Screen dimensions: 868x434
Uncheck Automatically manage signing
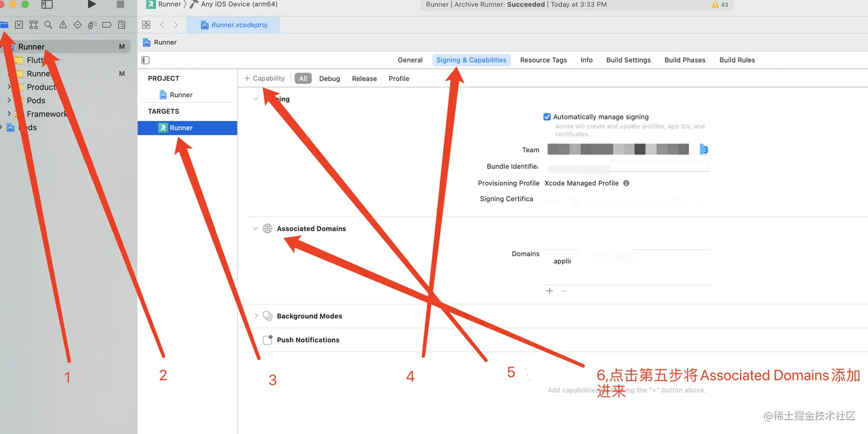coord(547,117)
